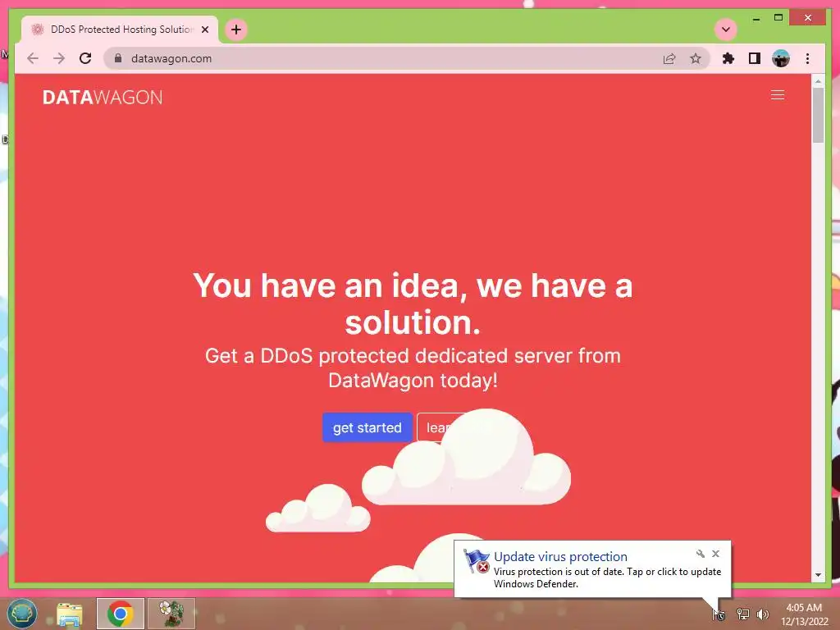840x630 pixels.
Task: Select the DDoS Protected Hosting Solutions tab
Action: click(x=120, y=30)
